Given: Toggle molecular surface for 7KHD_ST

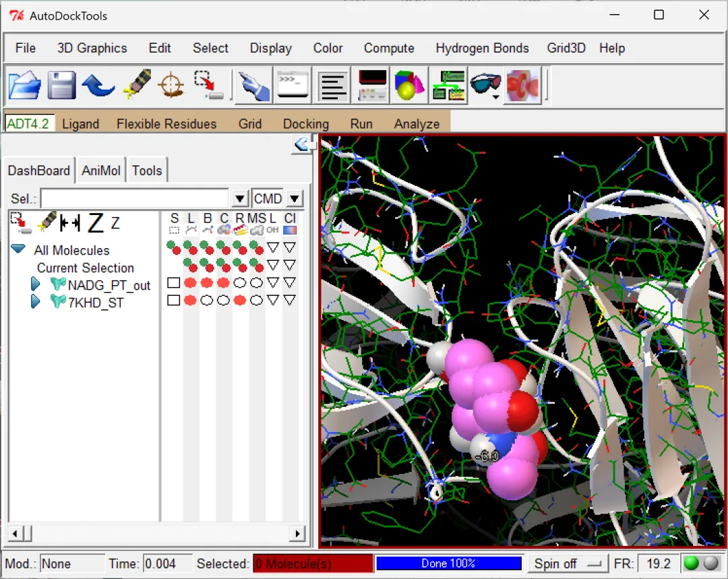Looking at the screenshot, I should tap(256, 301).
